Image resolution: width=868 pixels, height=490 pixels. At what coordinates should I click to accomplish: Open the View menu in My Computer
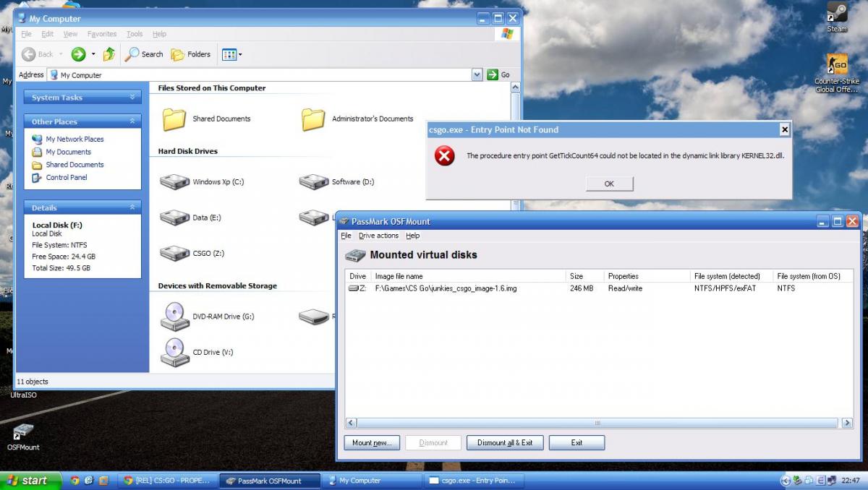70,34
